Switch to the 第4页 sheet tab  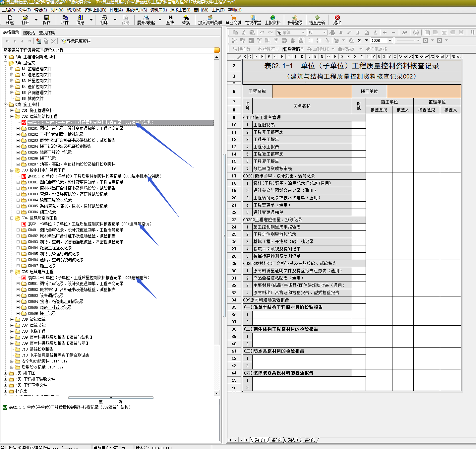click(x=309, y=440)
